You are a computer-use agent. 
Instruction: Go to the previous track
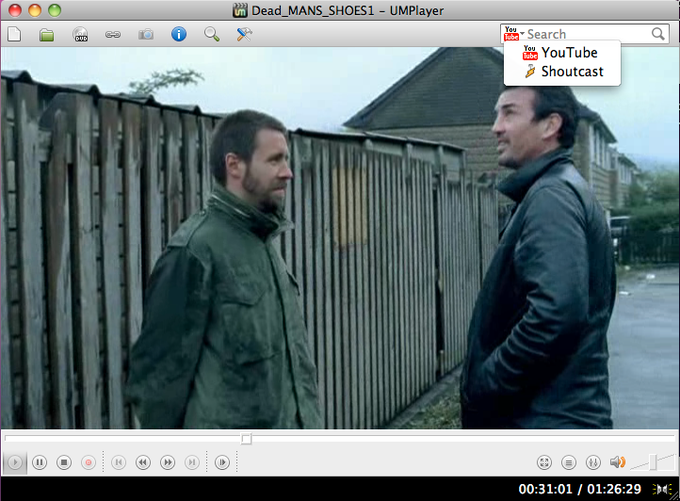(x=118, y=462)
